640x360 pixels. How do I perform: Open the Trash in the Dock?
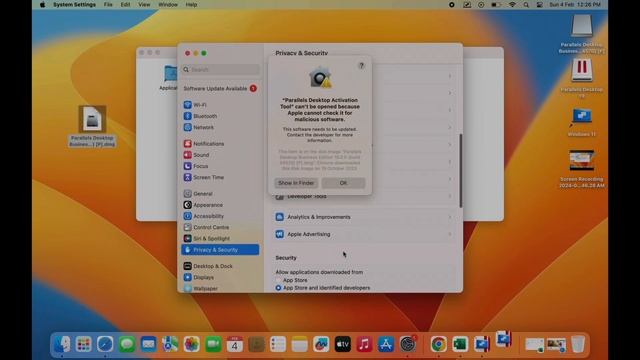578,344
